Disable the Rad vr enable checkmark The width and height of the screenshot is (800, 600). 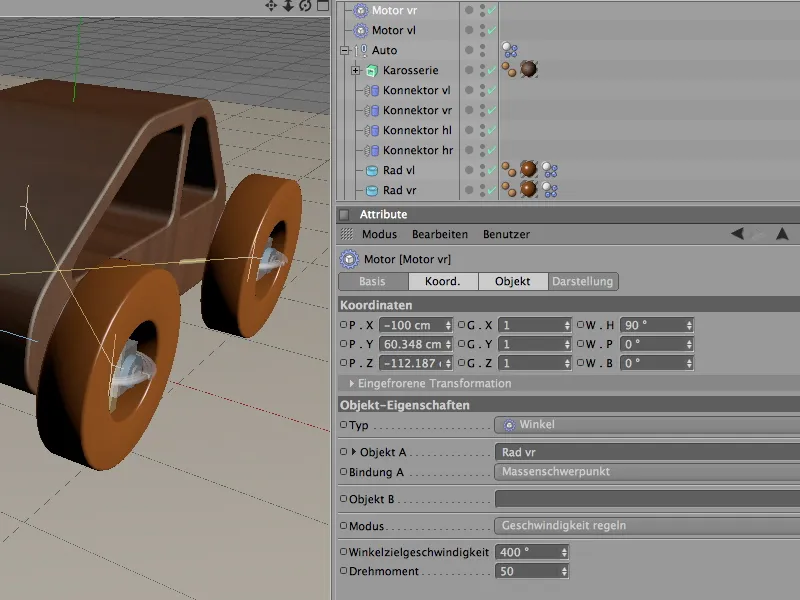coord(491,190)
